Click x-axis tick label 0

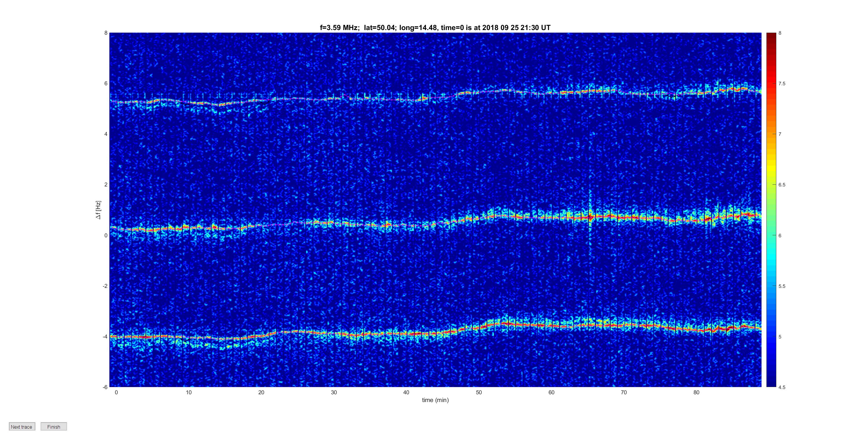pos(116,393)
